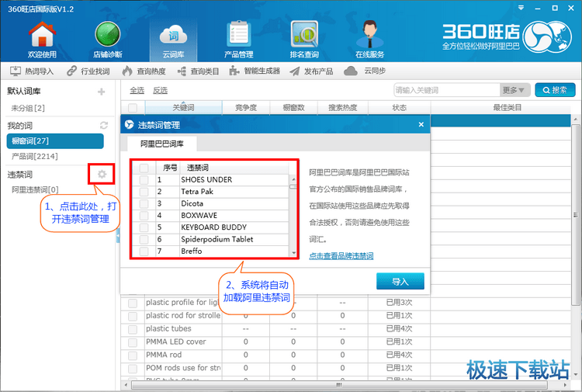Select 橱窗词[27] in the sidebar
The height and width of the screenshot is (392, 582).
55,141
